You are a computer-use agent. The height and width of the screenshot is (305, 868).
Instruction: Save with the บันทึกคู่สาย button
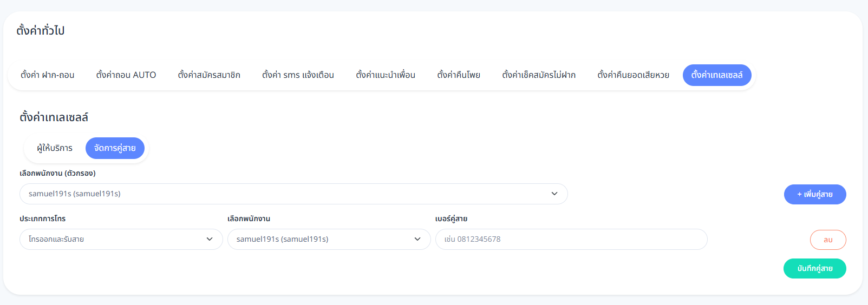click(x=814, y=269)
